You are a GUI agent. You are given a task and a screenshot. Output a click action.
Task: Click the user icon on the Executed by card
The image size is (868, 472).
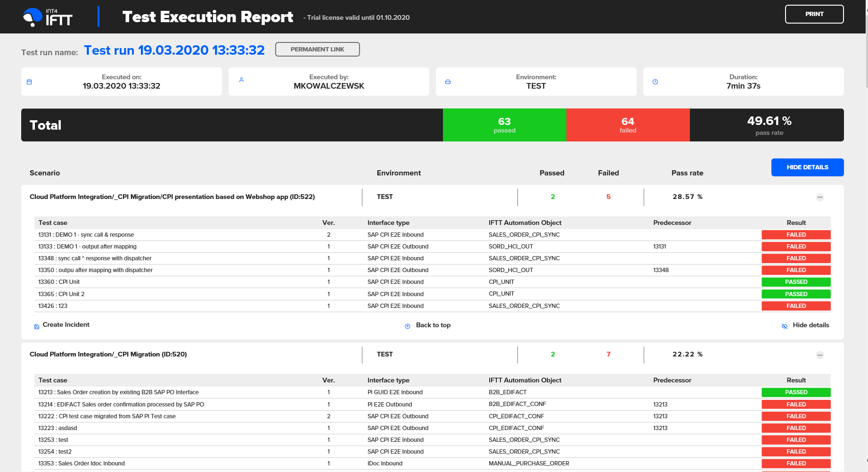pos(241,80)
